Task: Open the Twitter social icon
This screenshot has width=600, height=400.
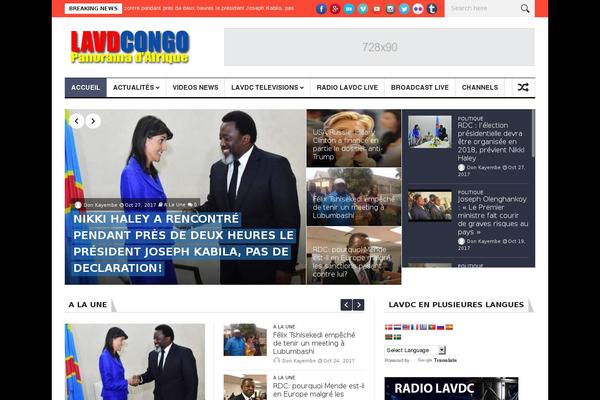Action: [404, 8]
